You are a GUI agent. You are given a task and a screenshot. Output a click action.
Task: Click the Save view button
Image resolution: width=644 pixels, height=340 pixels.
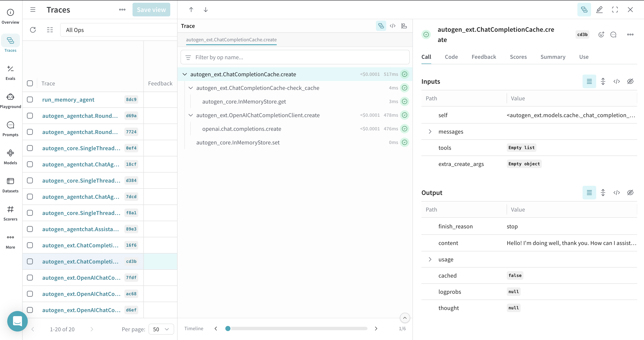pyautogui.click(x=151, y=10)
